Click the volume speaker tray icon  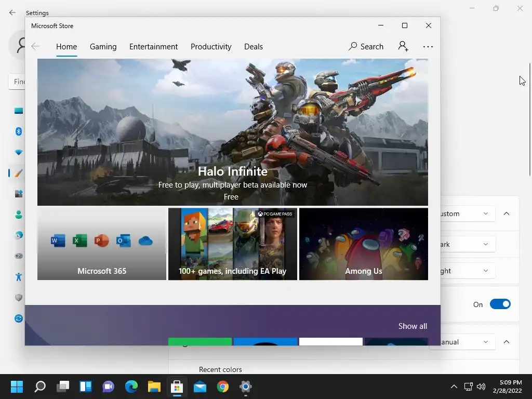tap(481, 387)
